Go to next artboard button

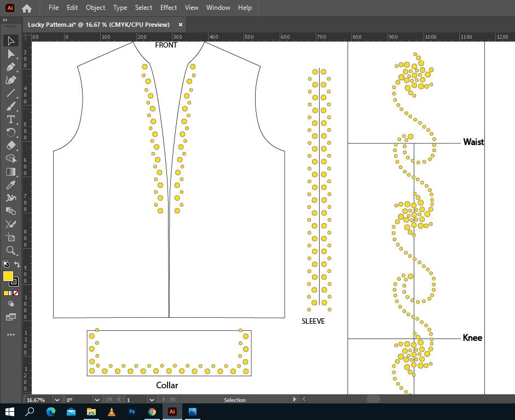(x=164, y=399)
